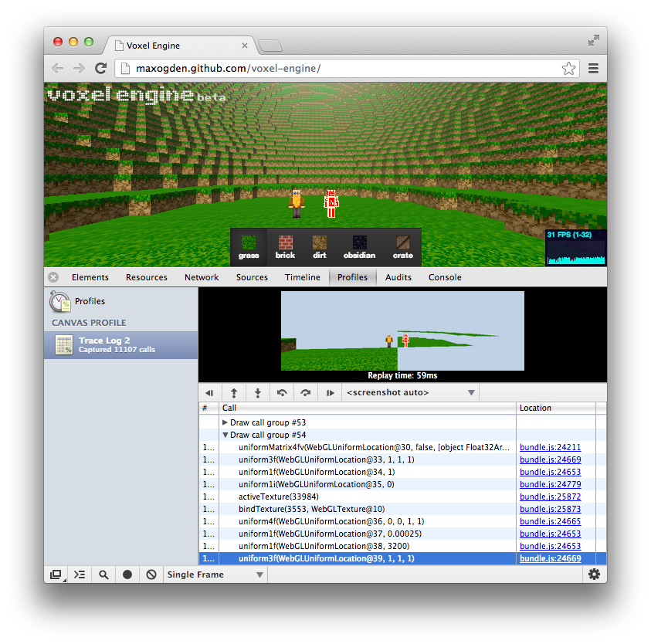
Task: Open DevTools settings gear
Action: click(x=594, y=575)
